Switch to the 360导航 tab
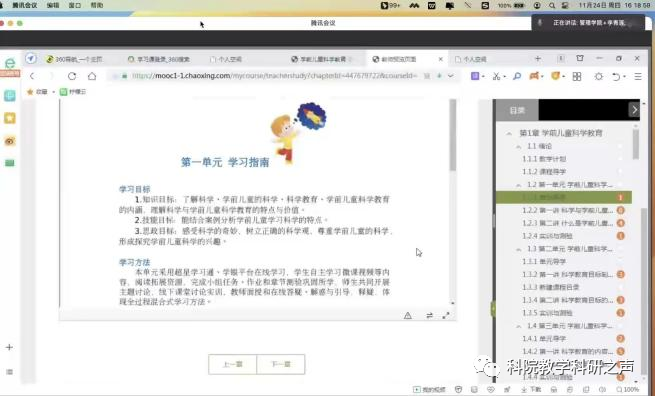This screenshot has height=396, width=655. click(74, 59)
